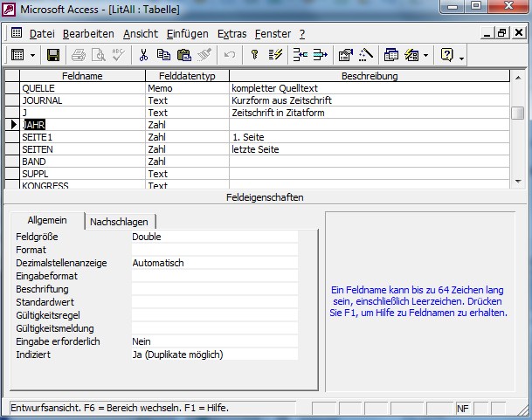The image size is (532, 420).
Task: Click the Database Window icon
Action: (390, 55)
